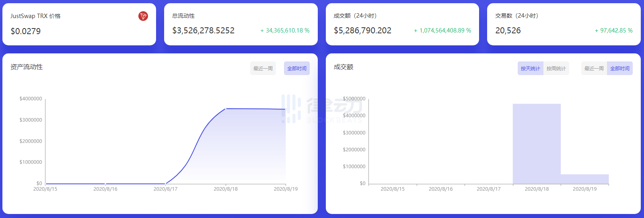
Task: Click the JustSwap TRX 价格 label
Action: point(35,16)
